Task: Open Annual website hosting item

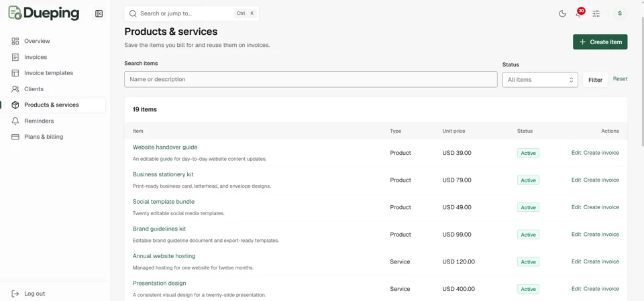Action: [x=164, y=256]
